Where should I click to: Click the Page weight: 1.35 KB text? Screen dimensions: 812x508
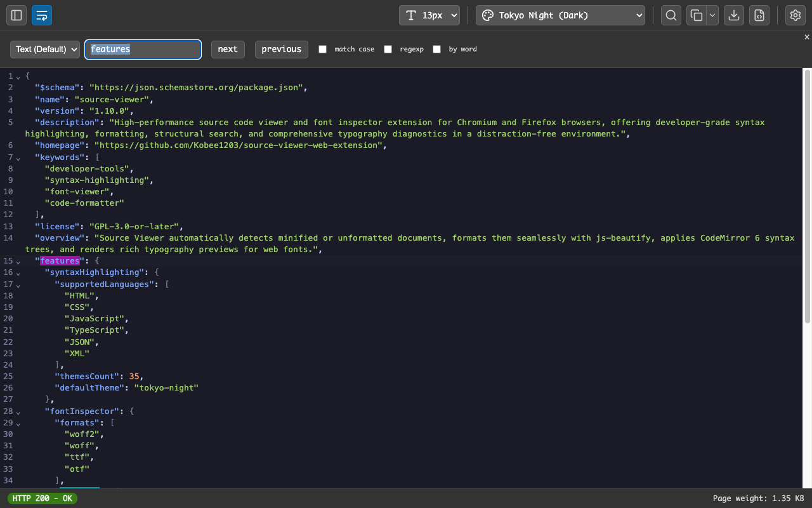coord(758,498)
